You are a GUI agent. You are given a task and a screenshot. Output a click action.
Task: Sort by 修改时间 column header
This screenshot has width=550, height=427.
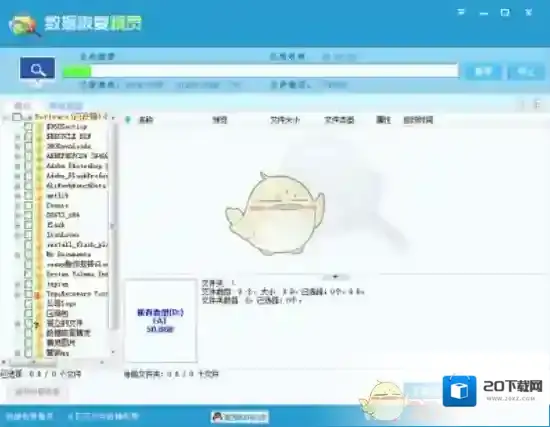click(418, 120)
